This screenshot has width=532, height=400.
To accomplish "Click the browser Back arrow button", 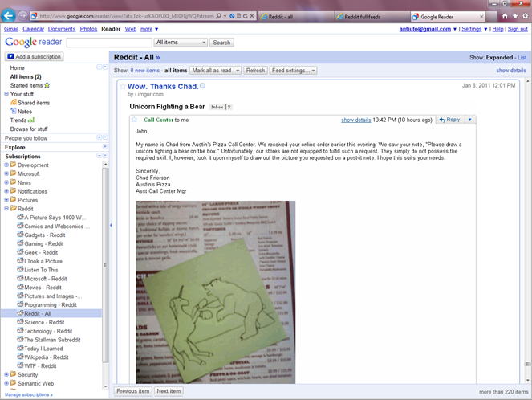I will (x=8, y=15).
